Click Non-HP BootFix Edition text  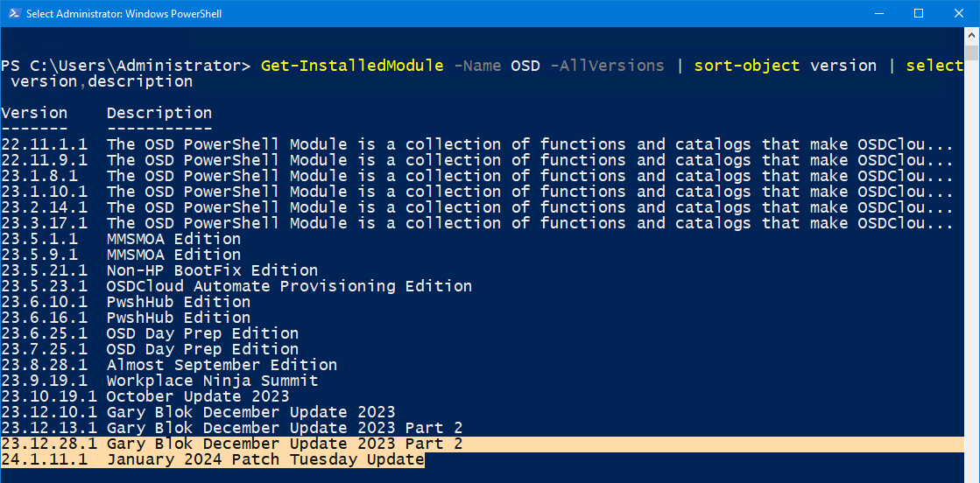coord(213,270)
